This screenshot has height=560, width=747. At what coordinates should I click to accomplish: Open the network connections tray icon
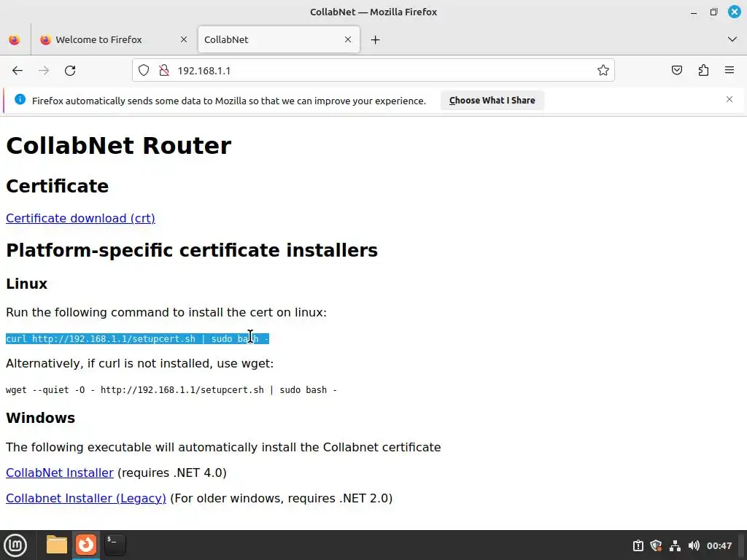[675, 545]
